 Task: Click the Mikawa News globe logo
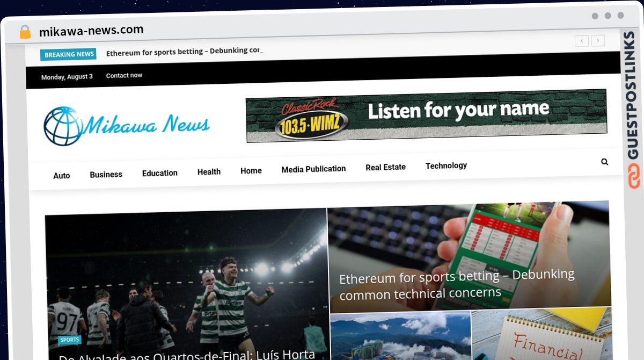click(x=127, y=126)
